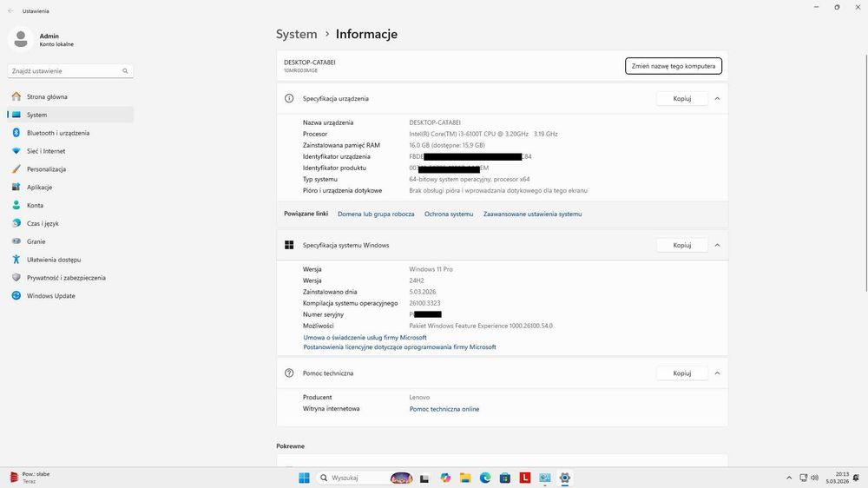This screenshot has width=868, height=488.
Task: Click the back arrow in Ustawienia
Action: coord(10,11)
